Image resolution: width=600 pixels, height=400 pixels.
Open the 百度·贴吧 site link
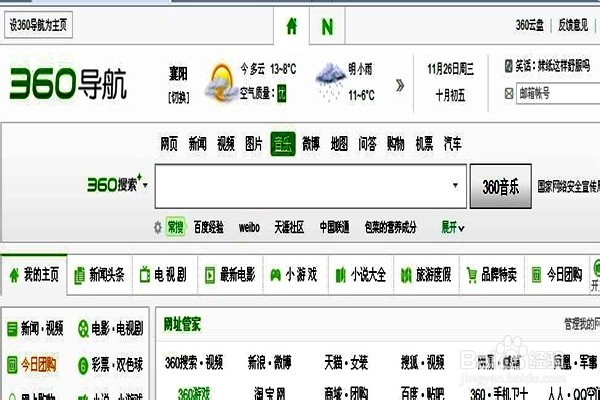click(x=422, y=394)
